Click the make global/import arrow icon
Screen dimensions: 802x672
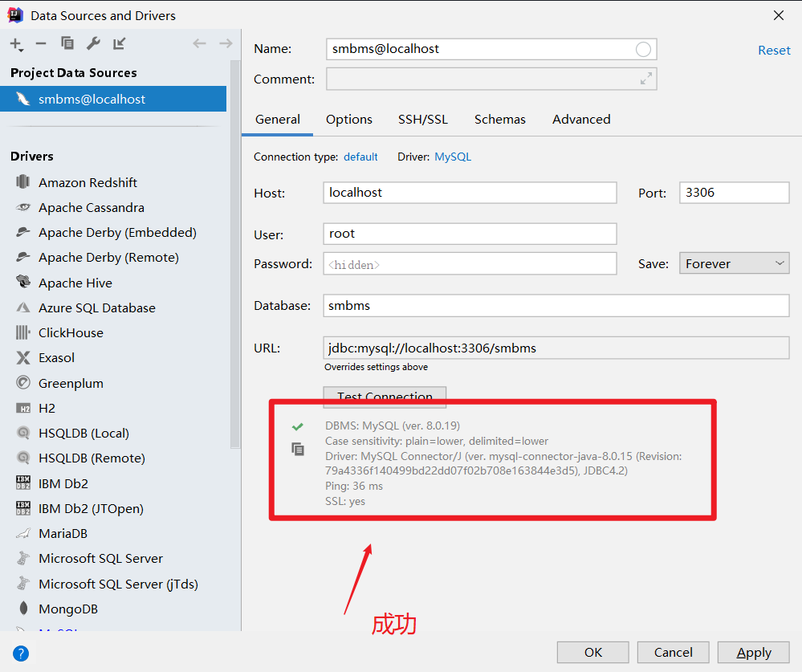[119, 43]
